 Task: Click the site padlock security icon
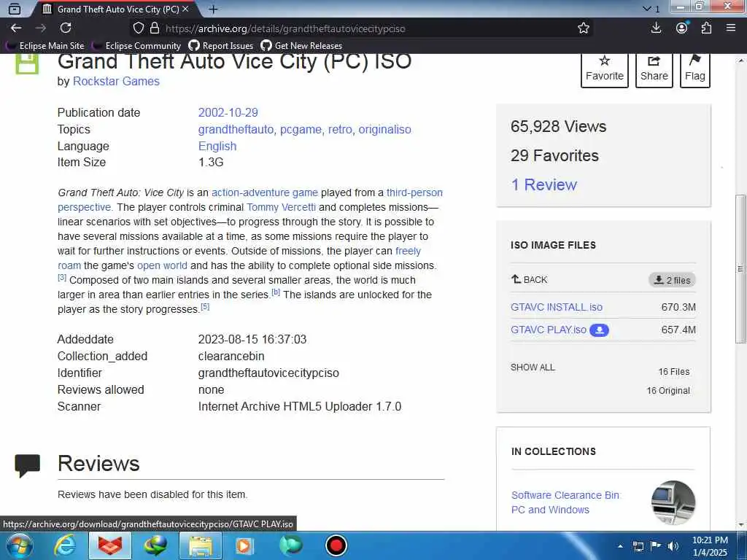tap(155, 28)
